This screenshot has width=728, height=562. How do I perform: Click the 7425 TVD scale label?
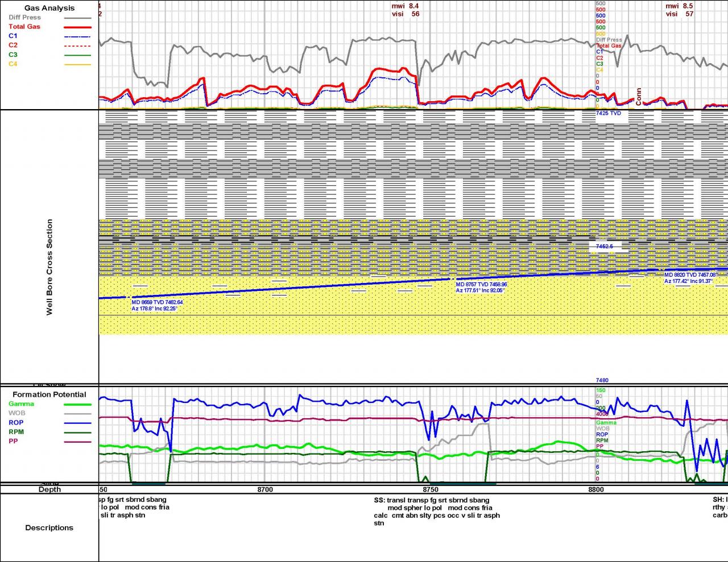tap(608, 114)
